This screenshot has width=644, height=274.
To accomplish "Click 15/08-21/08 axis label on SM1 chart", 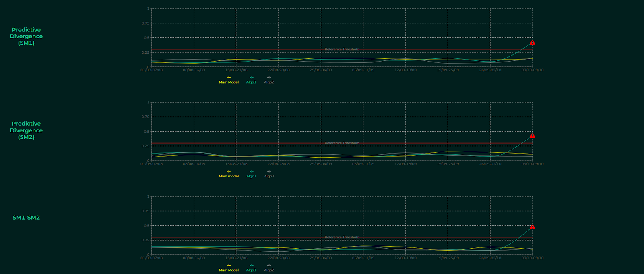I will pos(236,70).
